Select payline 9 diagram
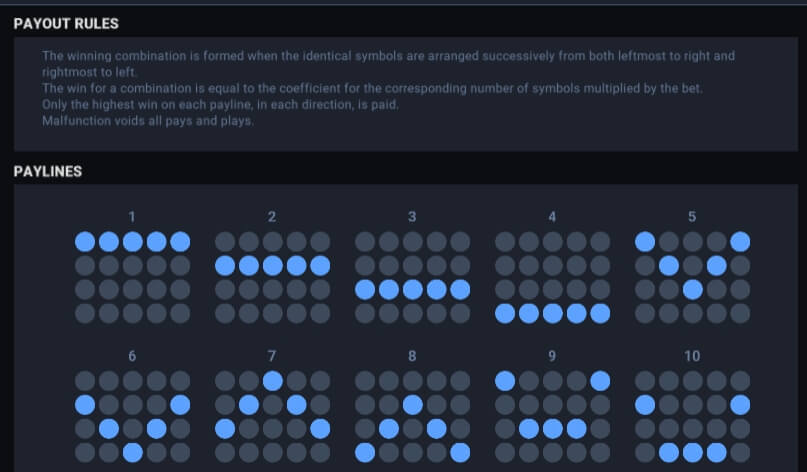 (552, 417)
